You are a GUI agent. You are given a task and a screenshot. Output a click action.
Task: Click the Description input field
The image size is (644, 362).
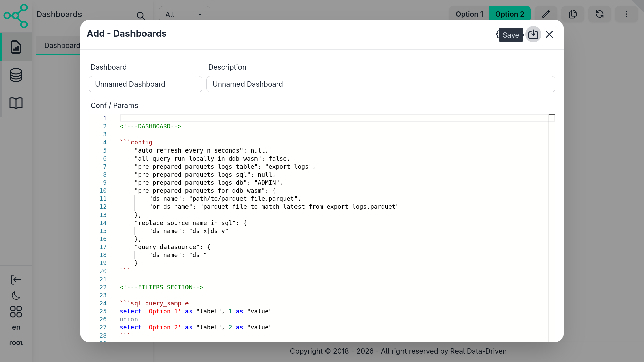tap(380, 84)
